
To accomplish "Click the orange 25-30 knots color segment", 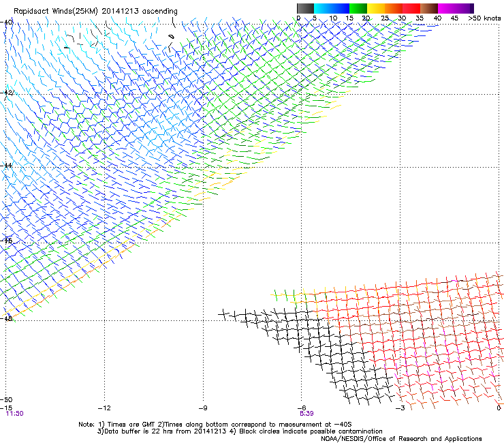I will [x=394, y=8].
